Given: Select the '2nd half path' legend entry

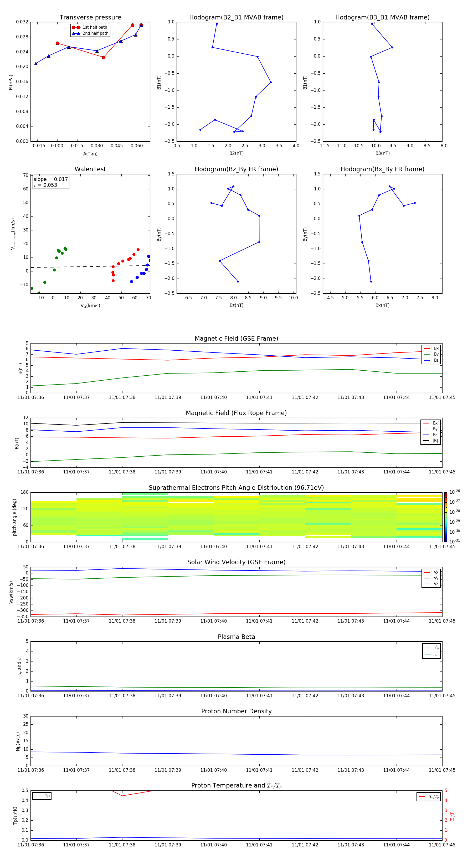Looking at the screenshot, I should pyautogui.click(x=90, y=33).
